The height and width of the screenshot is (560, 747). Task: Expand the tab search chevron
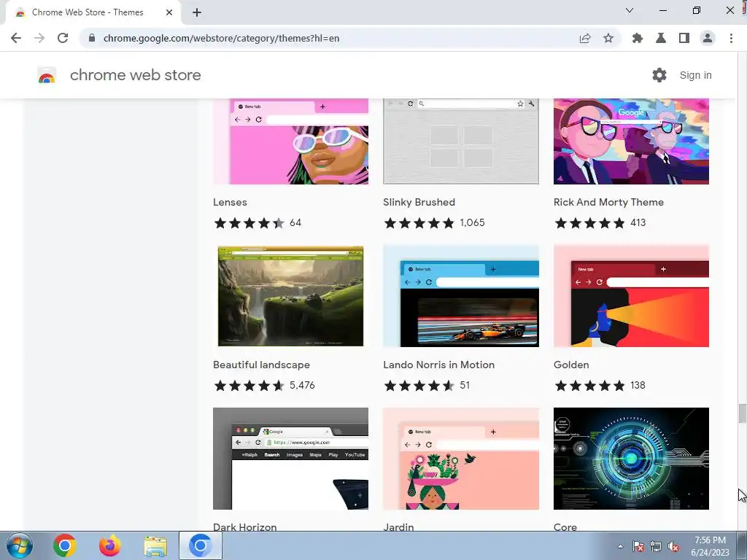(x=630, y=10)
